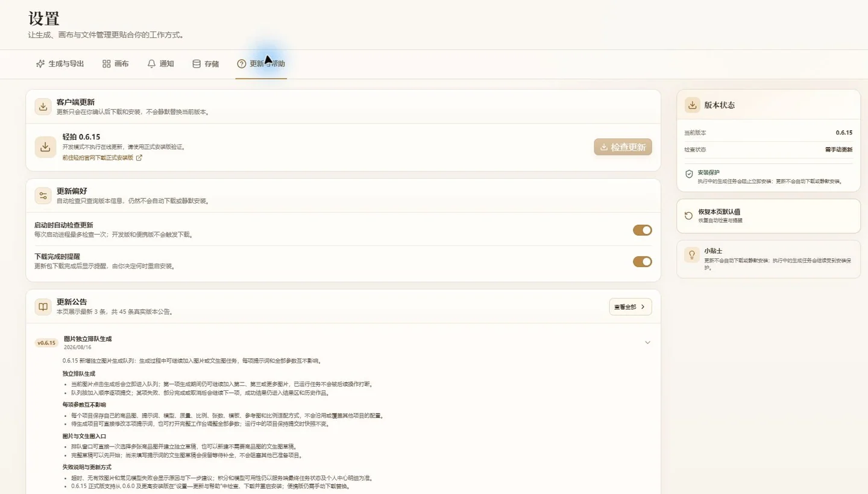
Task: Click the 小贴士 card title
Action: click(x=713, y=251)
